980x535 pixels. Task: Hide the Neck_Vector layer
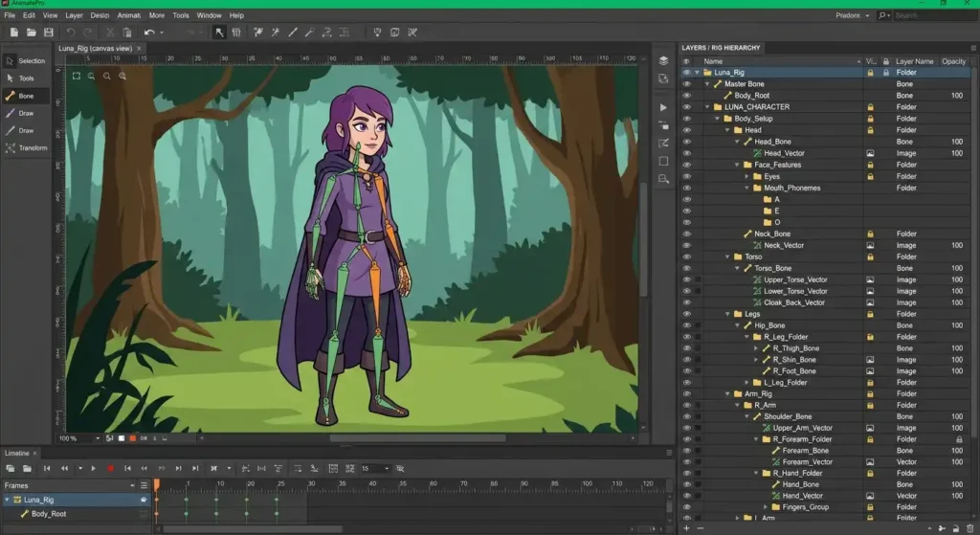[686, 246]
